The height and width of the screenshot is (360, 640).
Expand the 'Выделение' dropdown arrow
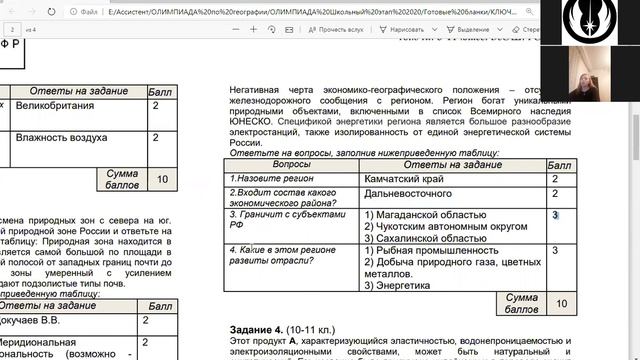500,29
